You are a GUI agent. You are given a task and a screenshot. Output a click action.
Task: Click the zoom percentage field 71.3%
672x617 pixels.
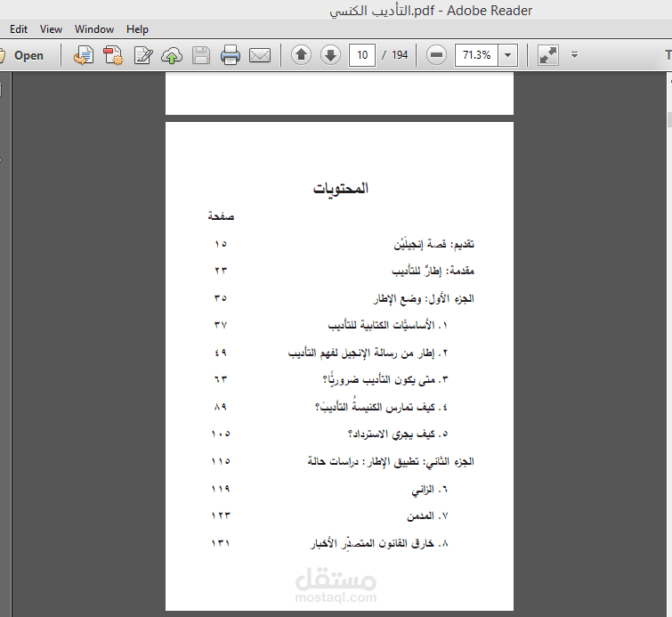(476, 55)
